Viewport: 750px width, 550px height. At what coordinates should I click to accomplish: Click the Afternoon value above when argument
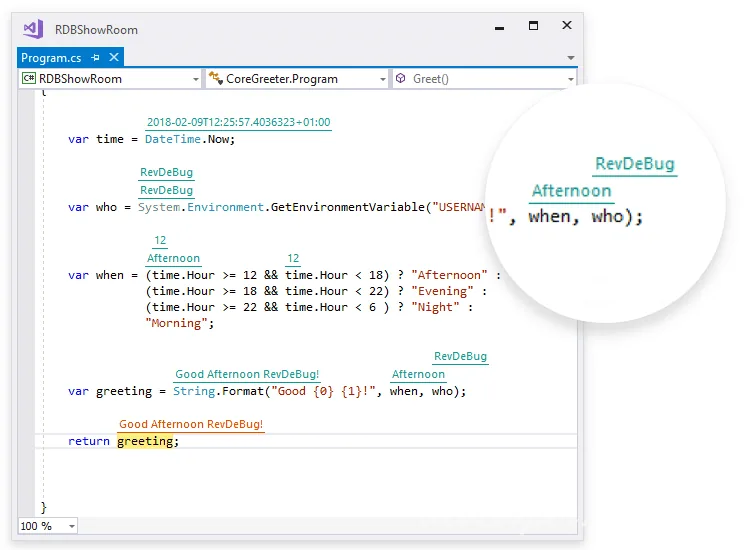point(419,374)
